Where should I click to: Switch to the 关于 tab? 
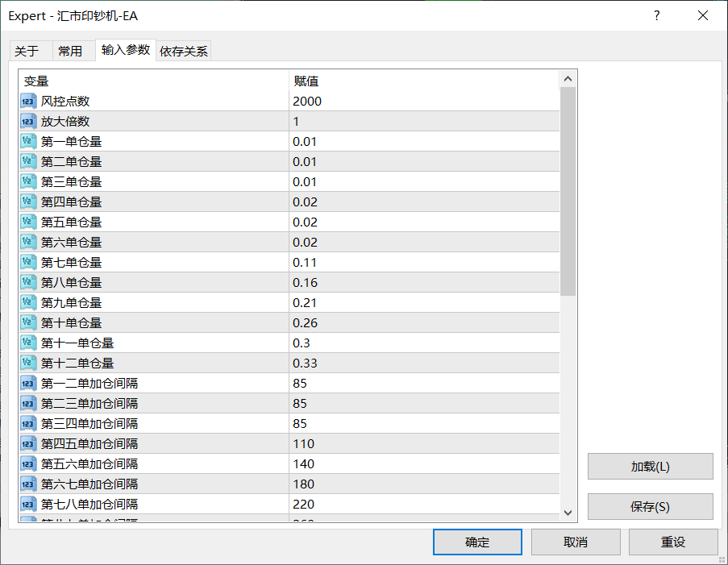(x=27, y=51)
